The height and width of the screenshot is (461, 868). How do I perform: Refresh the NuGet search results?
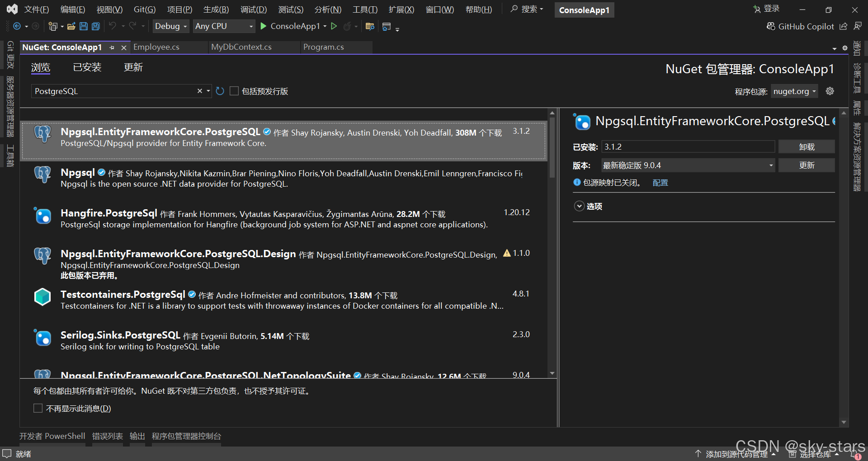coord(220,91)
